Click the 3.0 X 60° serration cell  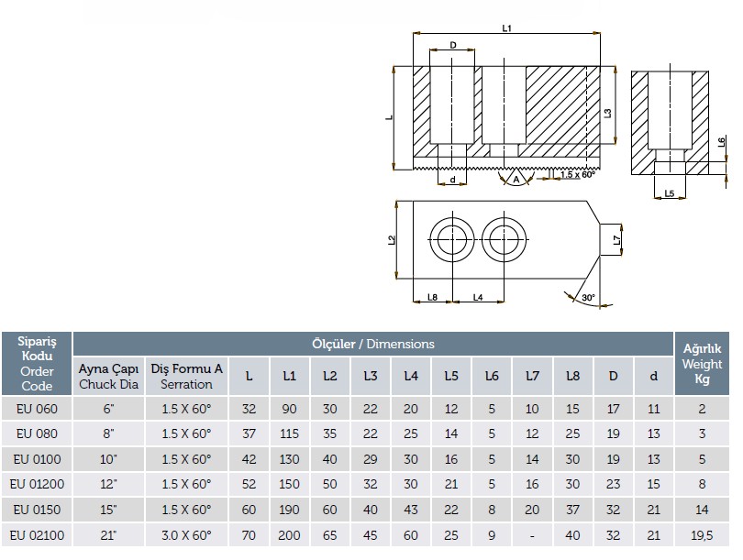coord(187,534)
